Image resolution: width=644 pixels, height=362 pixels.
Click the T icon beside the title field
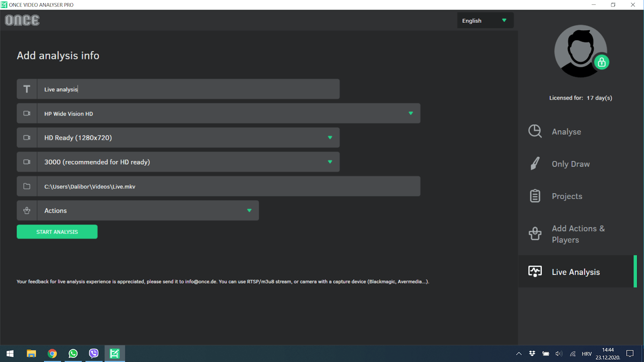(x=27, y=89)
